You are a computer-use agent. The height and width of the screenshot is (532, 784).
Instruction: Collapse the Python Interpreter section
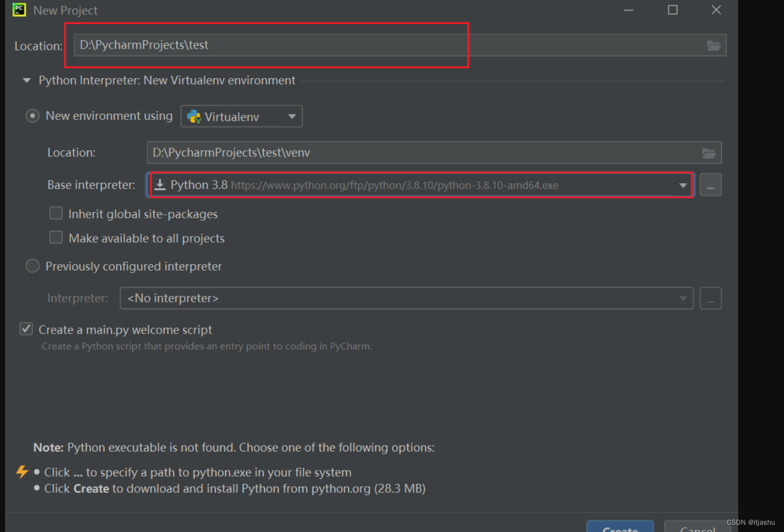click(26, 80)
